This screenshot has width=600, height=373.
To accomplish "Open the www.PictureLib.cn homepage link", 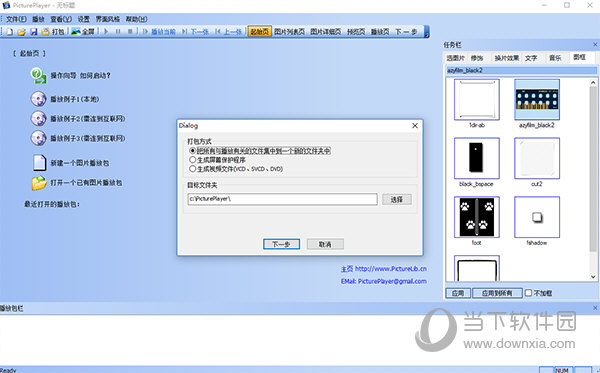I will point(390,269).
